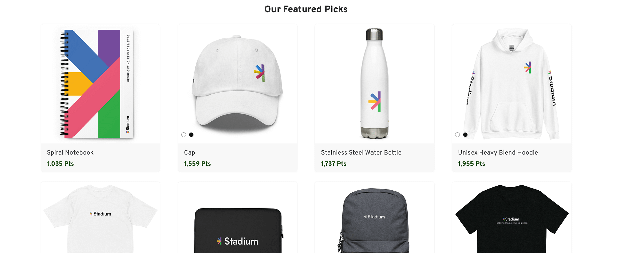
Task: Click the white Cap product image
Action: click(x=237, y=84)
